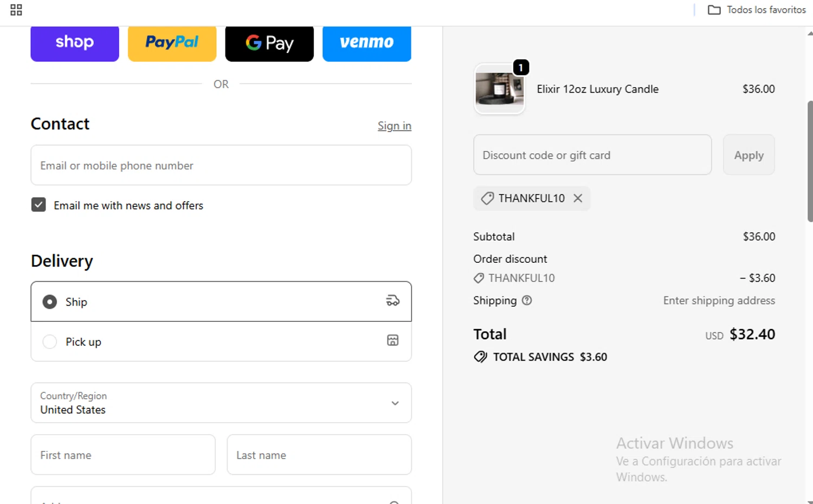Click the Elixir candle product thumbnail
The width and height of the screenshot is (813, 504).
(x=499, y=89)
